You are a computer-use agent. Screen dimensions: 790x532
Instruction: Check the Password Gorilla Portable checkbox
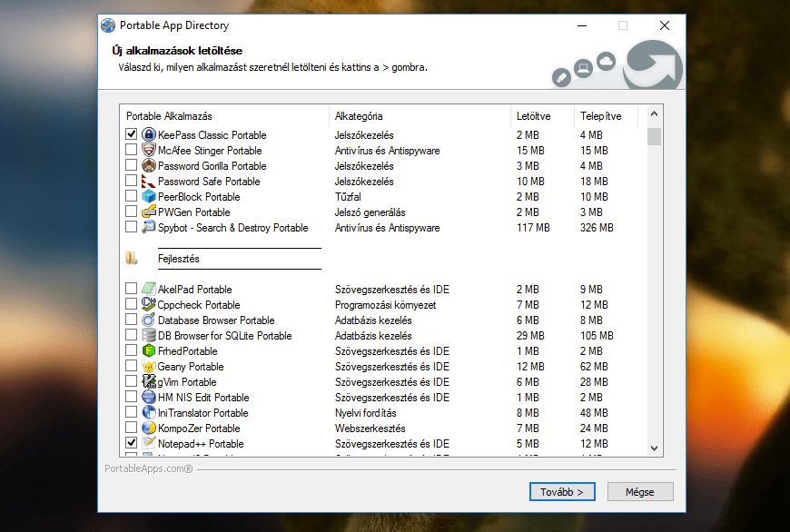tap(131, 164)
